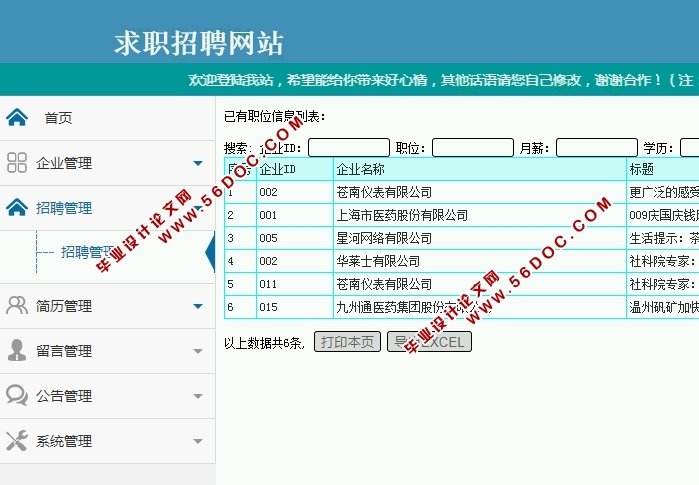699x485 pixels.
Task: Click the 求职招聘网站 site title
Action: click(x=199, y=43)
